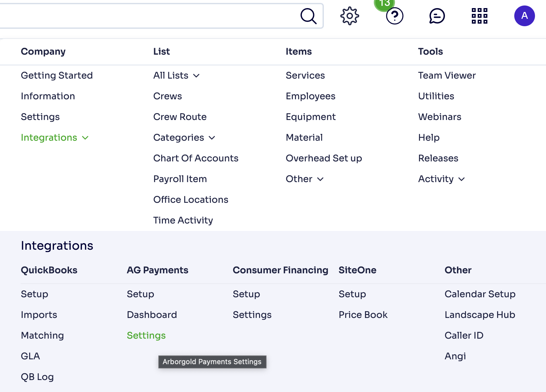Click Price Book under SiteOne
This screenshot has width=546, height=392.
point(363,314)
